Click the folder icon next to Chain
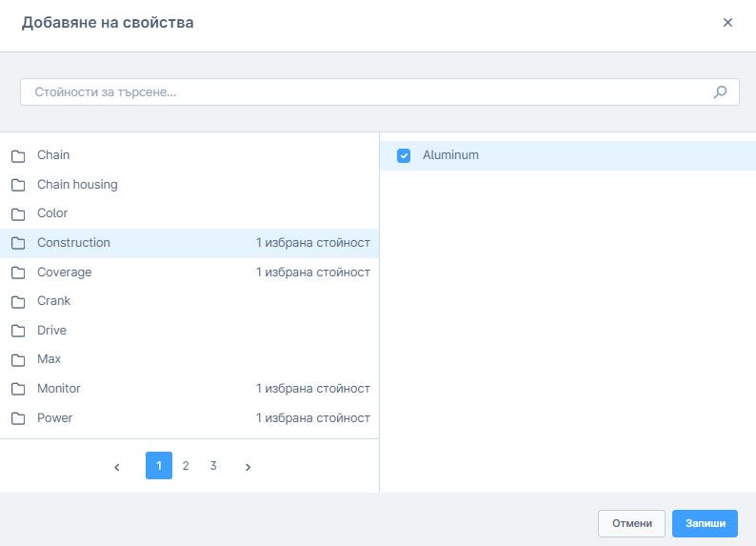The height and width of the screenshot is (546, 756). point(18,155)
